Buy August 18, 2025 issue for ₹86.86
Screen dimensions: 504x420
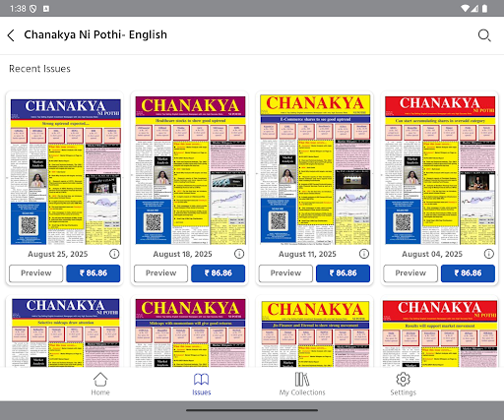pos(219,273)
